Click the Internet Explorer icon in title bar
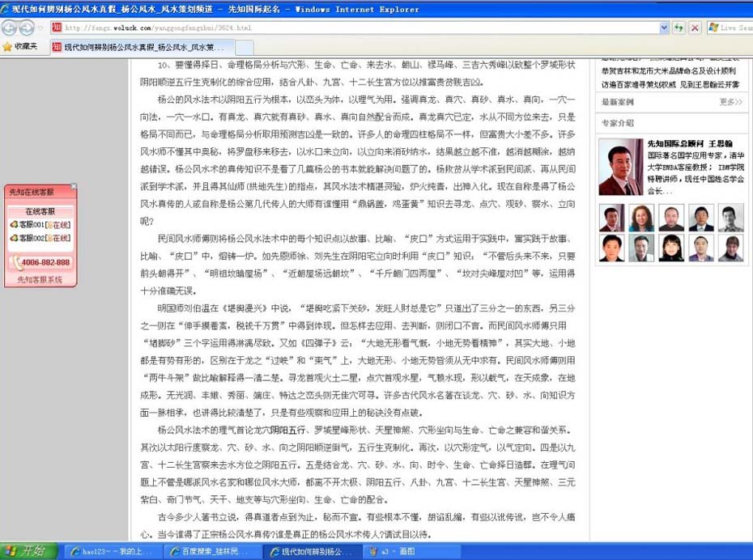Viewport: 753px width, 560px height. [6, 9]
